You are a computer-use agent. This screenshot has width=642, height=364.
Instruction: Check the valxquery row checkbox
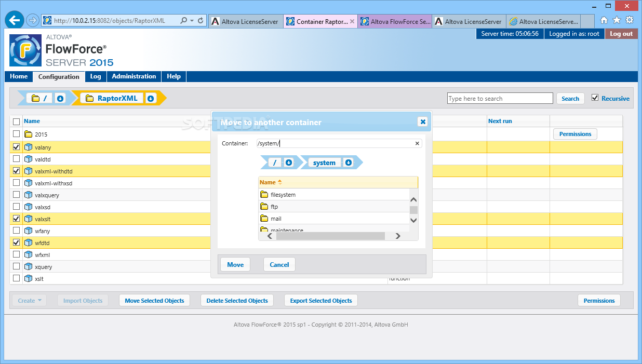pyautogui.click(x=16, y=194)
